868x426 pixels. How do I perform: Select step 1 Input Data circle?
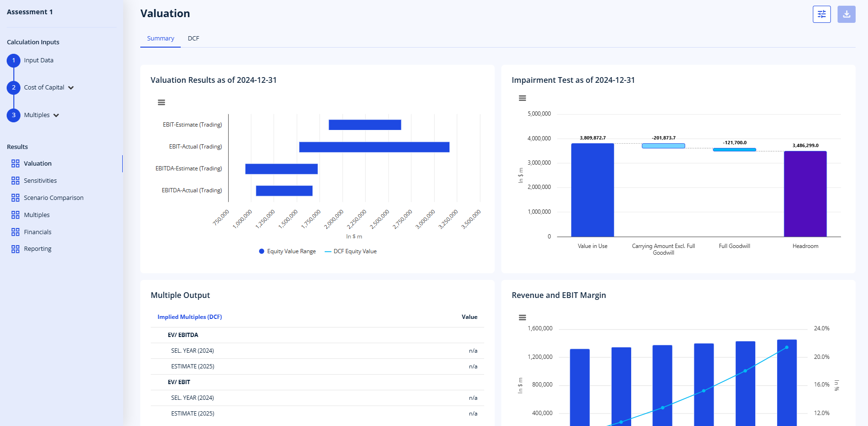pyautogui.click(x=13, y=60)
